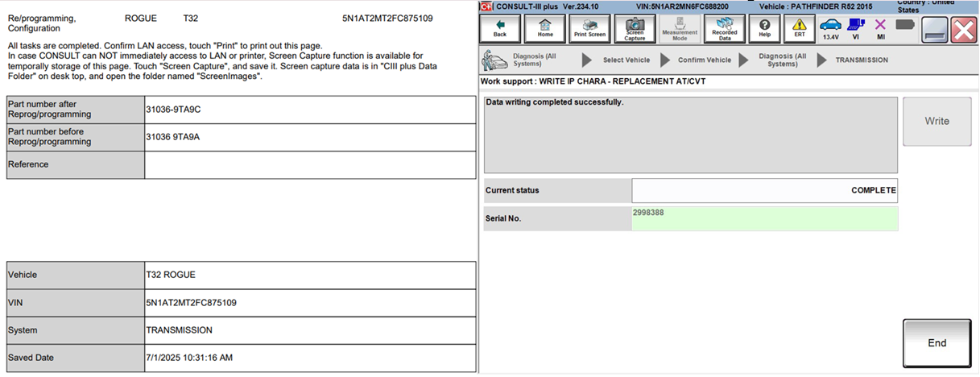Click the CONSULT-III plus app logo

click(486, 6)
